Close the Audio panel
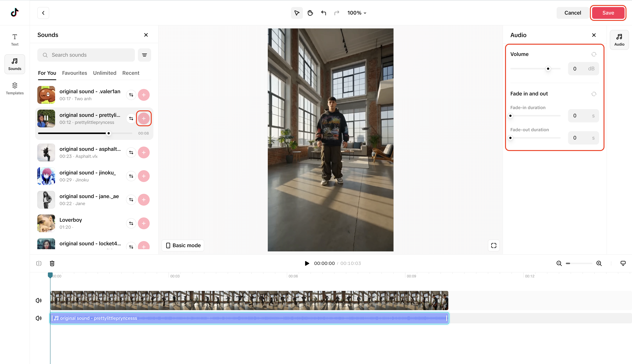 [x=594, y=35]
